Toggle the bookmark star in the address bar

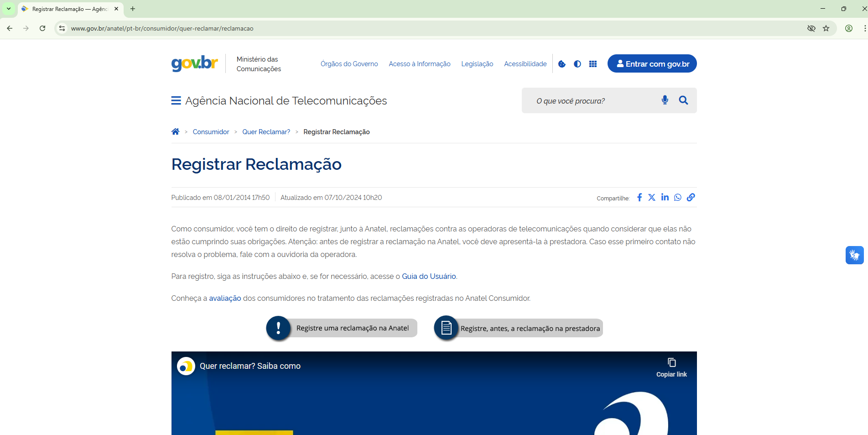(x=826, y=28)
